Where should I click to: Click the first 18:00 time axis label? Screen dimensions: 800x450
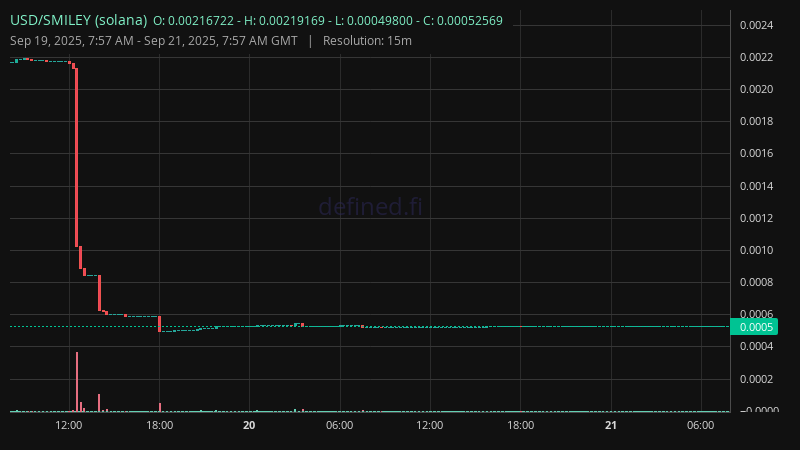(160, 426)
